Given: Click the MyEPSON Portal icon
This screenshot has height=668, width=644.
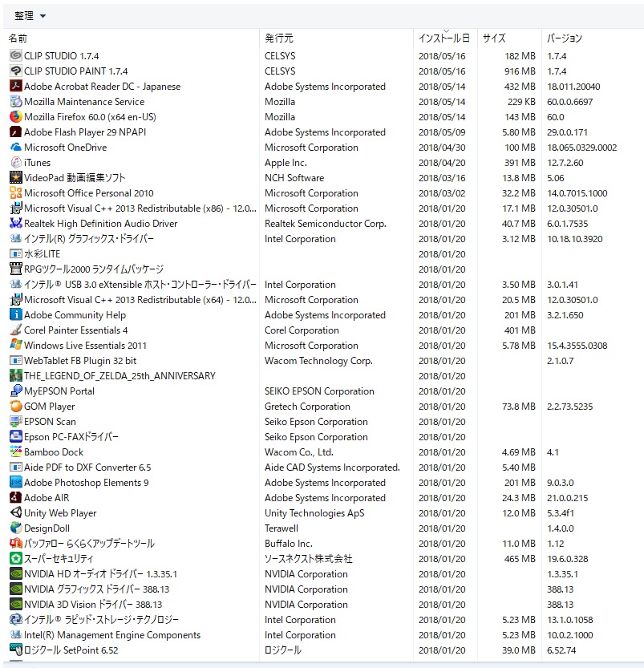Looking at the screenshot, I should pyautogui.click(x=16, y=391).
